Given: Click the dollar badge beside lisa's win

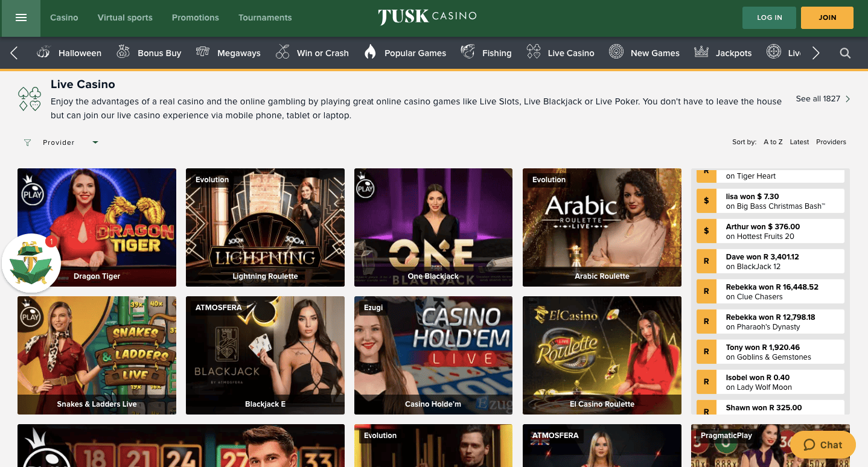Looking at the screenshot, I should coord(706,201).
